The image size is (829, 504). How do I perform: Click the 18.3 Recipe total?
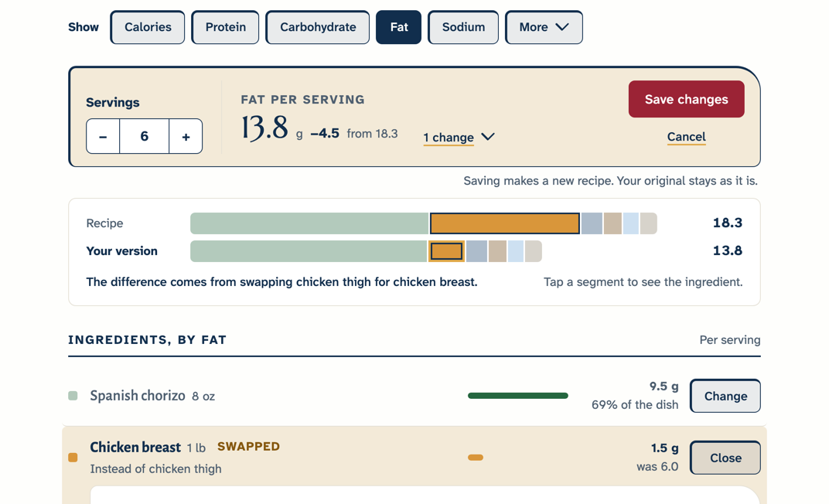click(727, 223)
